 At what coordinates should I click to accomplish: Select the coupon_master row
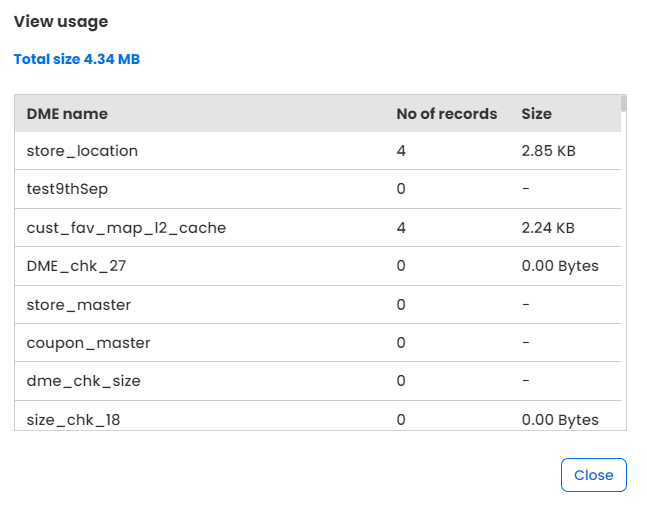318,343
